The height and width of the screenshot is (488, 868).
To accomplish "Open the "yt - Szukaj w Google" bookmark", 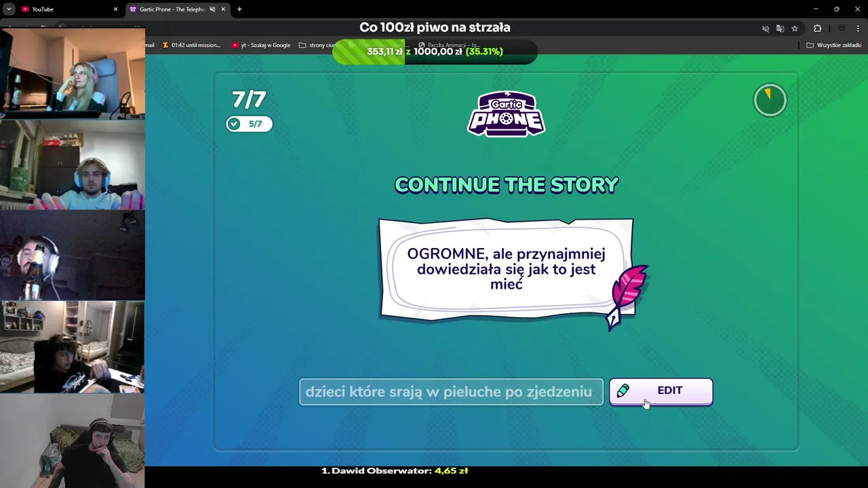I will (x=261, y=45).
